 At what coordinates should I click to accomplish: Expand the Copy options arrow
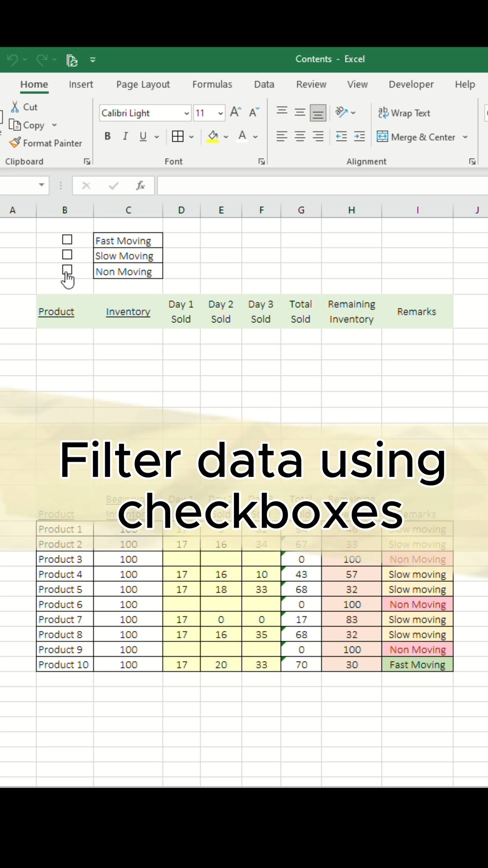54,125
